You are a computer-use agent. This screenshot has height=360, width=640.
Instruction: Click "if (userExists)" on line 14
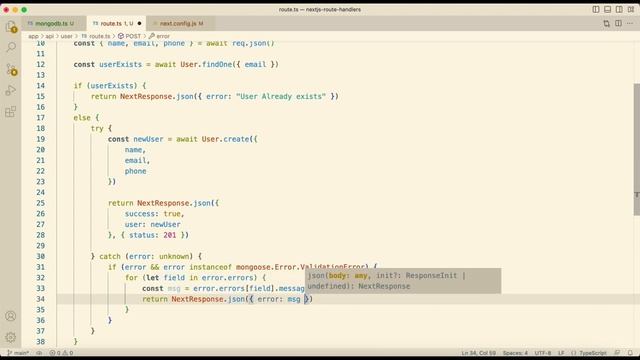(105, 86)
